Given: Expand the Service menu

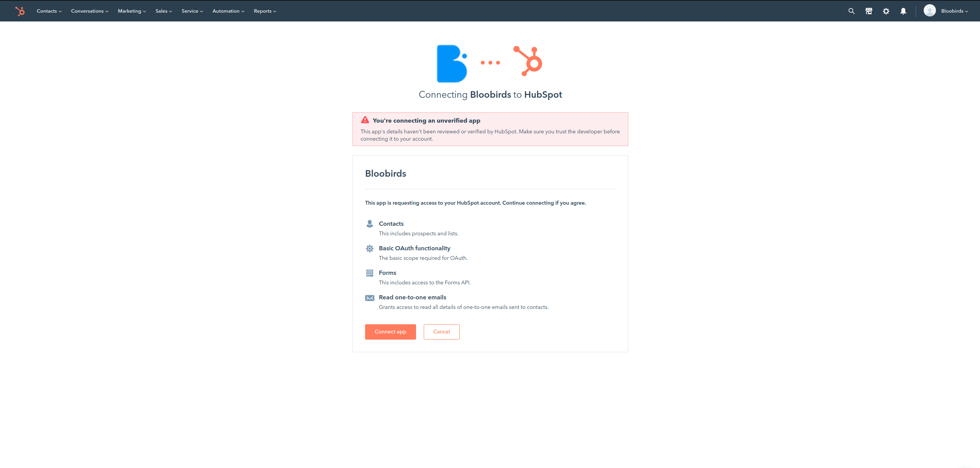Looking at the screenshot, I should 192,11.
